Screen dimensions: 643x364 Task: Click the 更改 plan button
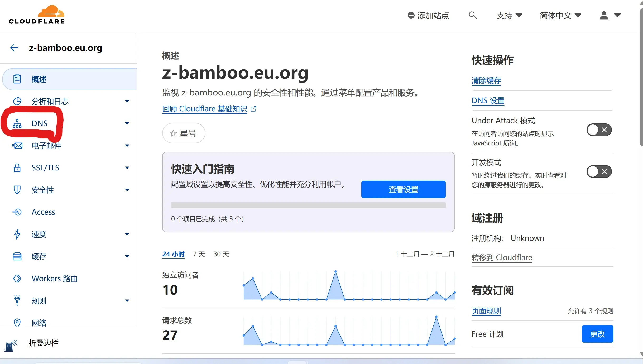(x=597, y=334)
